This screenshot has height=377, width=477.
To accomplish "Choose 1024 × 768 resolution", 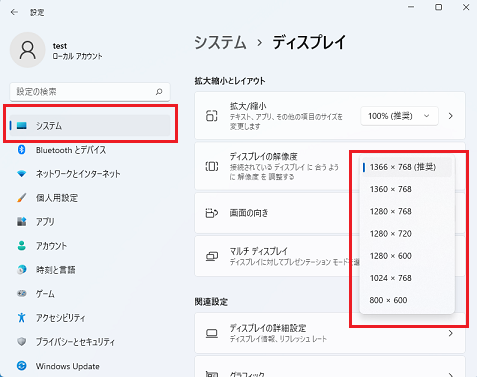I will click(407, 278).
